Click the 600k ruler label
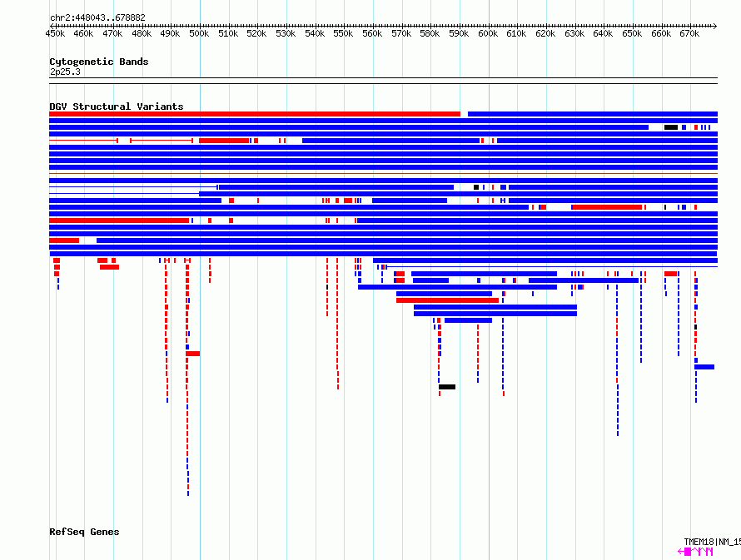The height and width of the screenshot is (560, 741). pos(488,33)
